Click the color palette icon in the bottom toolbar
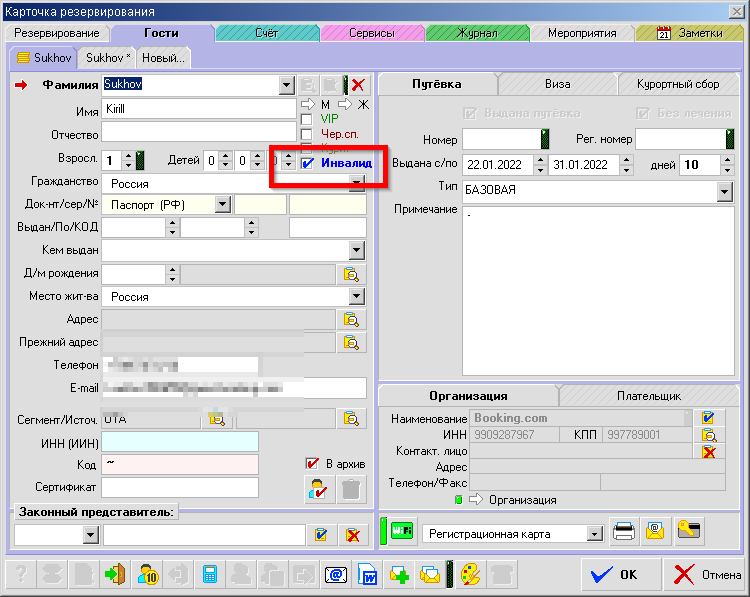This screenshot has height=597, width=750. coord(469,575)
